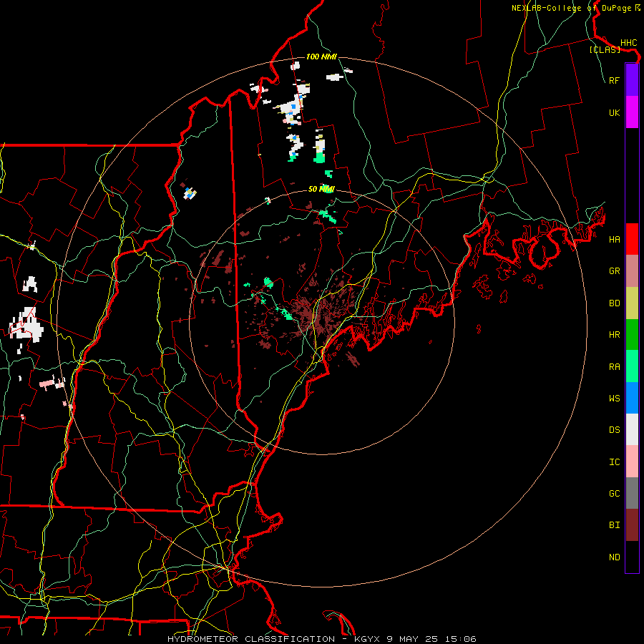Click the '[CLAS]' units label
644x644 pixels.
click(605, 49)
